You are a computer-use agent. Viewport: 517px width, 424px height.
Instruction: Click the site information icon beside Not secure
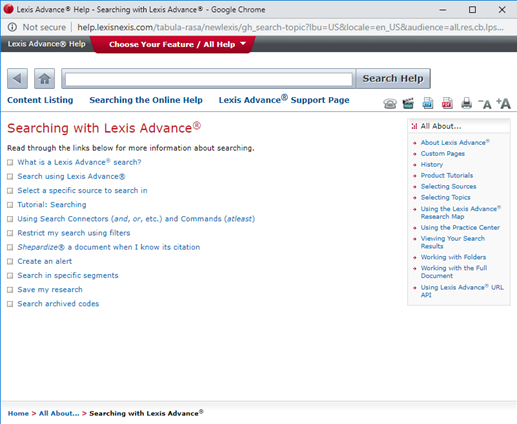point(12,27)
